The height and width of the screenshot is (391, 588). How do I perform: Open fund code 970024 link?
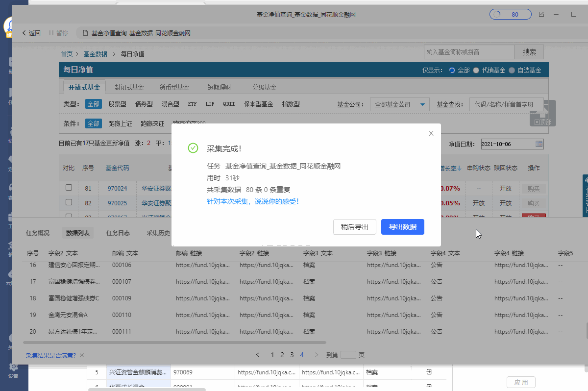(117, 188)
